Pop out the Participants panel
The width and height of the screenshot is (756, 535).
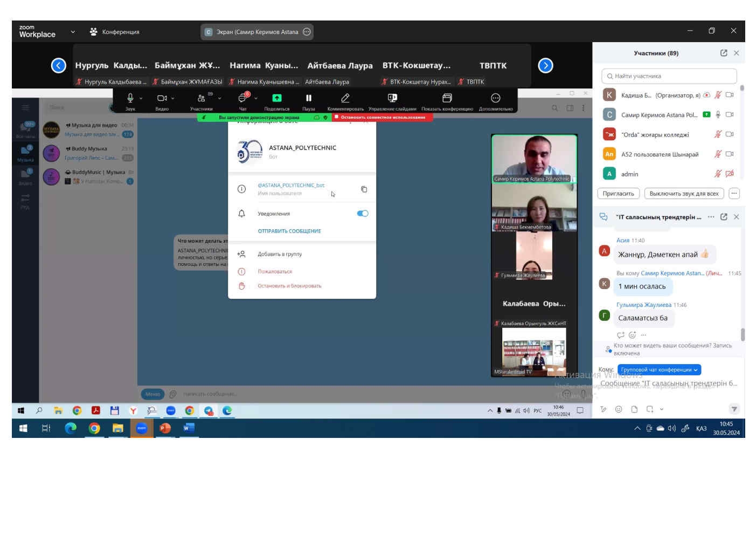click(724, 53)
